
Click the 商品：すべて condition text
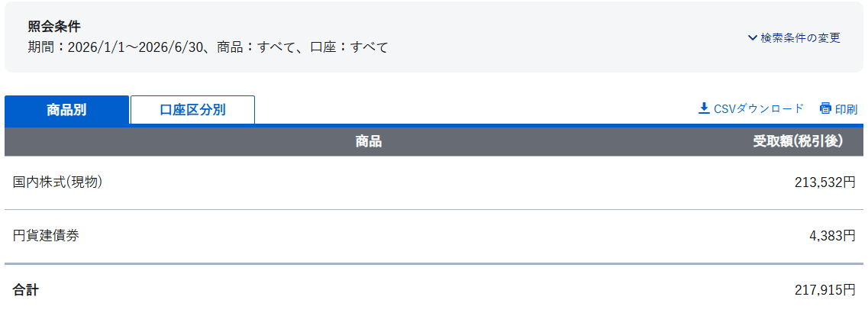point(257,47)
